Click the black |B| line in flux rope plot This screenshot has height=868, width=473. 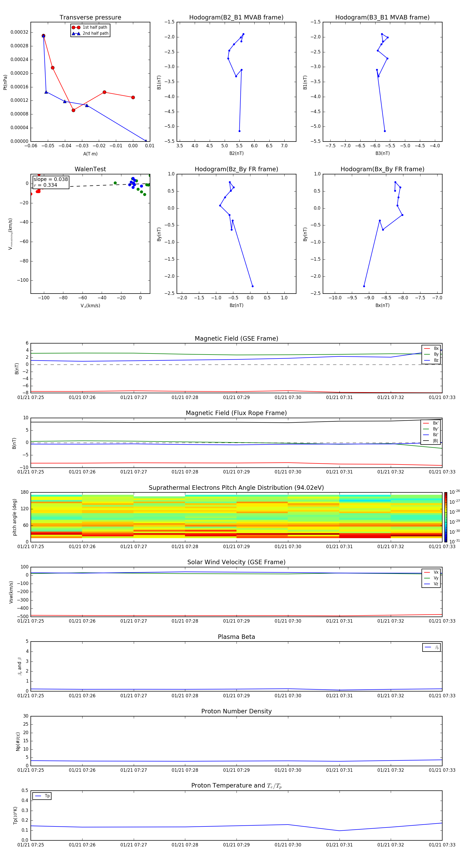[236, 422]
